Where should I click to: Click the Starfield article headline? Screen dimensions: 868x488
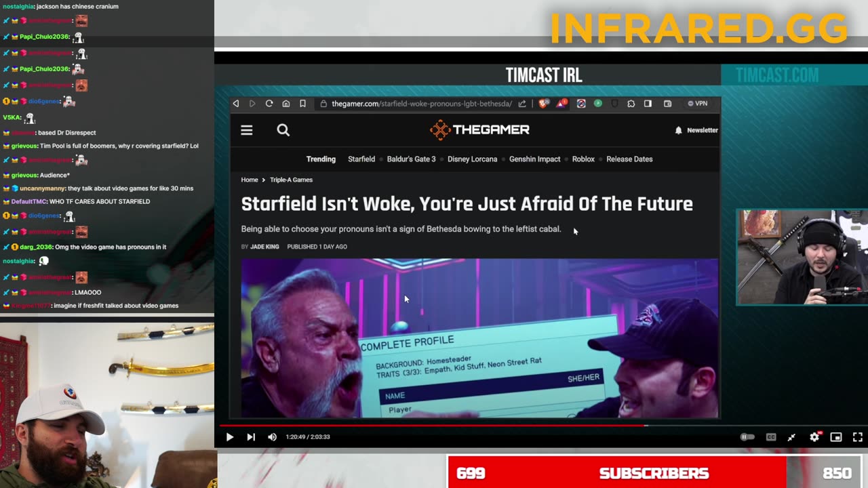coord(467,204)
